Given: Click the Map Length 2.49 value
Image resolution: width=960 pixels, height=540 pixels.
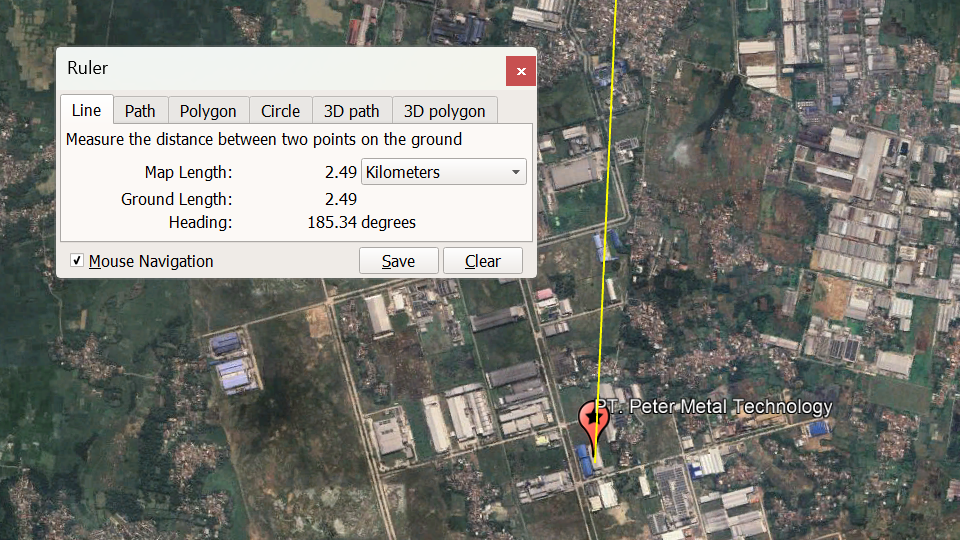Looking at the screenshot, I should [x=340, y=173].
